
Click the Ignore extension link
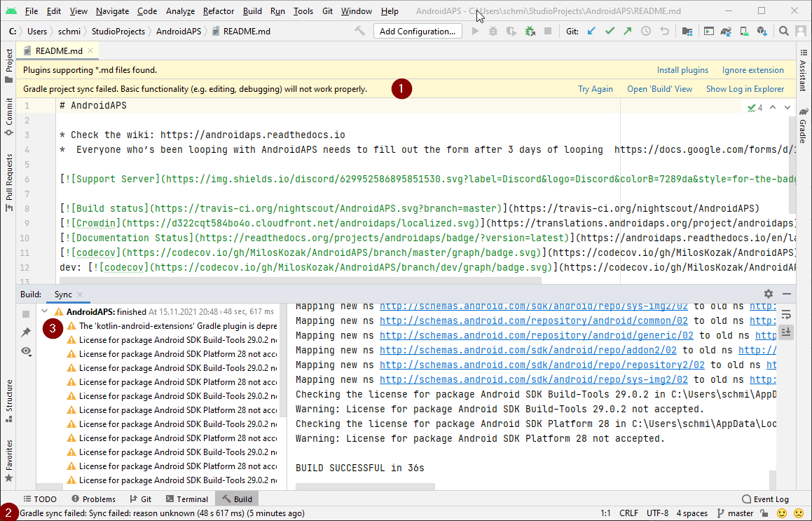click(x=753, y=70)
